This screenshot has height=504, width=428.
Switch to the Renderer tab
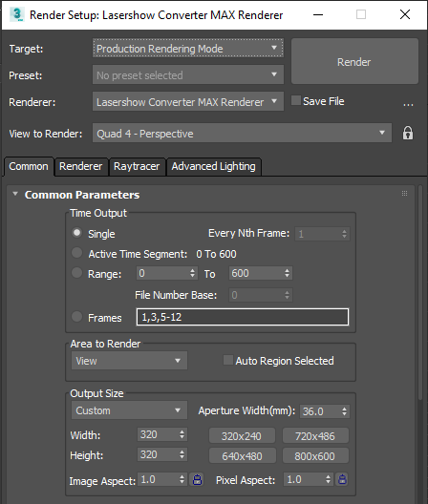click(x=81, y=166)
